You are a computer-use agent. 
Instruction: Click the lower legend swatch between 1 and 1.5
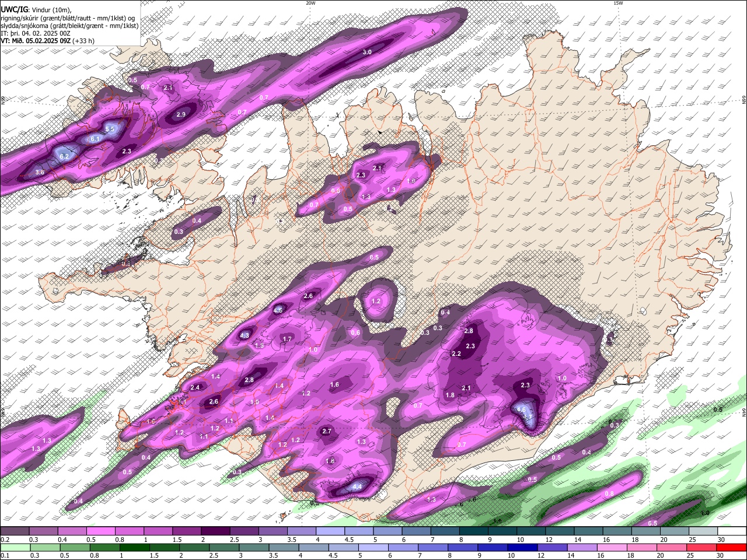[134, 547]
